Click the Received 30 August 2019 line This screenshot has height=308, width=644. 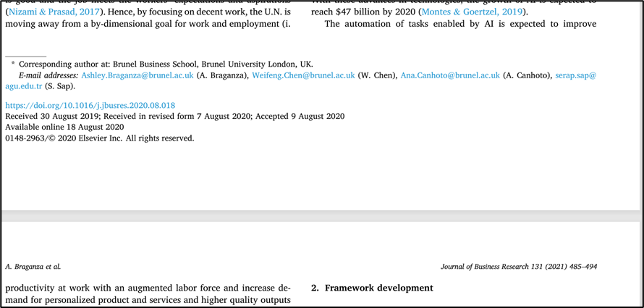(174, 116)
